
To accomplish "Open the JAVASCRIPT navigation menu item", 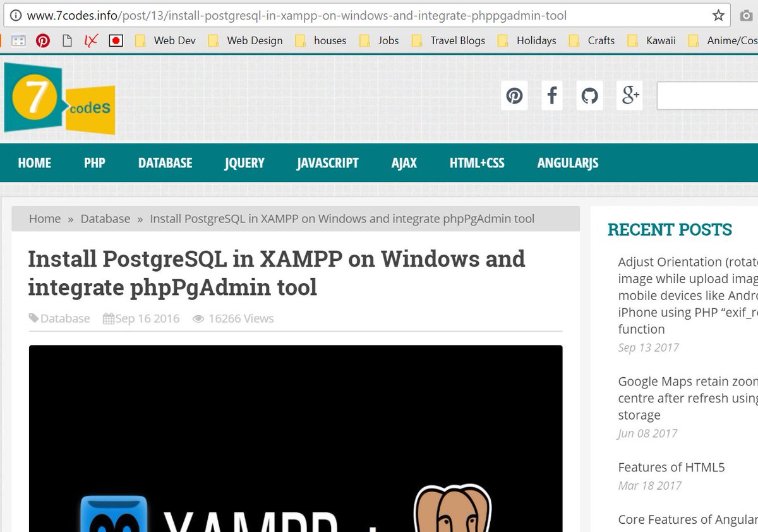I will (328, 163).
